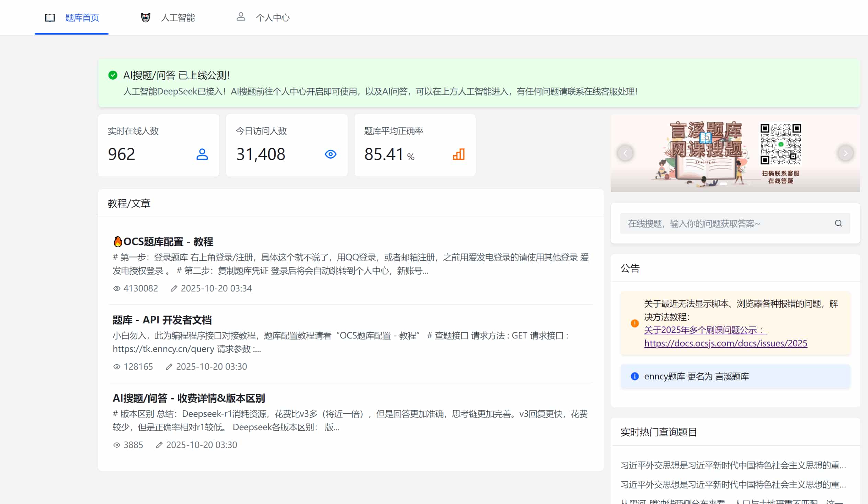The width and height of the screenshot is (868, 504).
Task: Advance to next carousel banner slide
Action: tap(845, 153)
